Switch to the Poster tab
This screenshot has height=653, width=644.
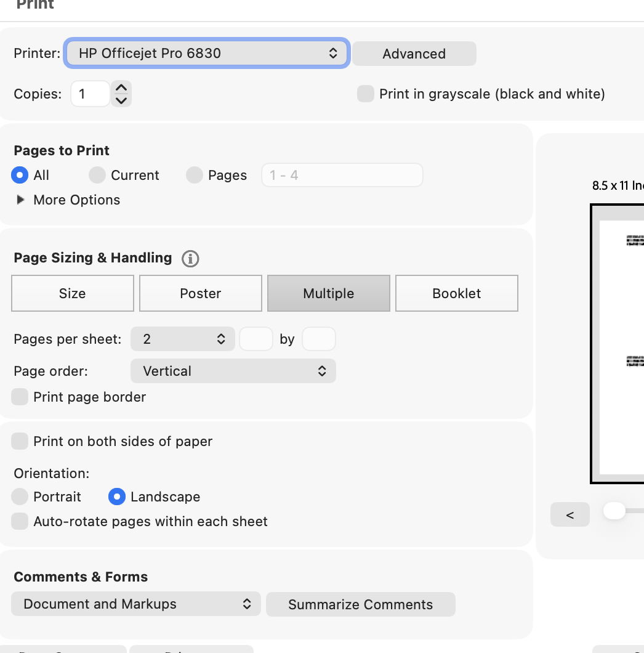point(201,293)
